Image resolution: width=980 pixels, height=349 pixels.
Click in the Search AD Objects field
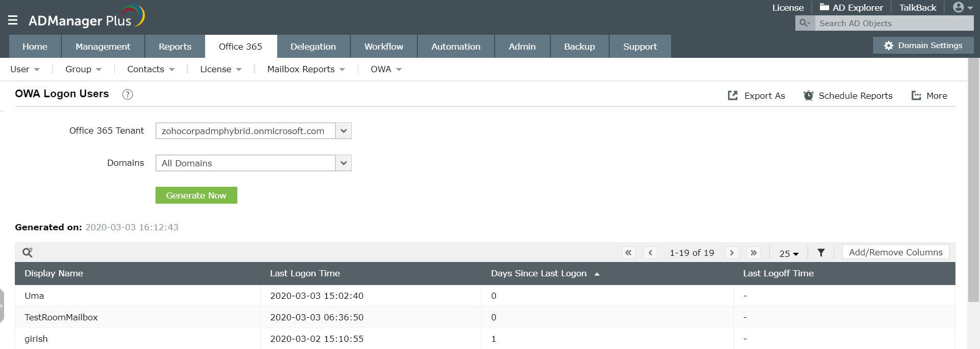click(x=894, y=23)
